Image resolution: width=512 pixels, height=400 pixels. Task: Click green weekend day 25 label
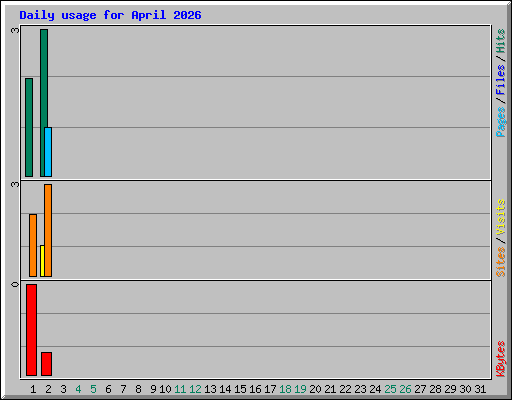click(390, 389)
